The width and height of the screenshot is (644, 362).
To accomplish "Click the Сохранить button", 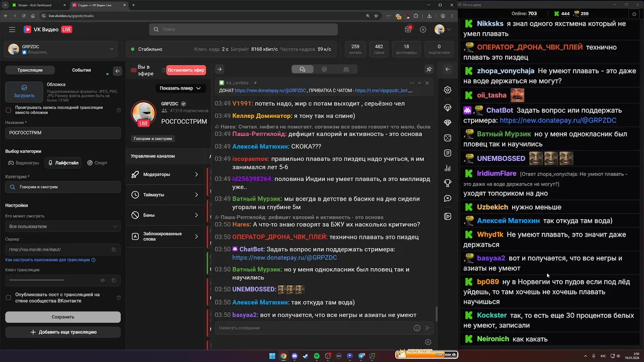I will 63,317.
